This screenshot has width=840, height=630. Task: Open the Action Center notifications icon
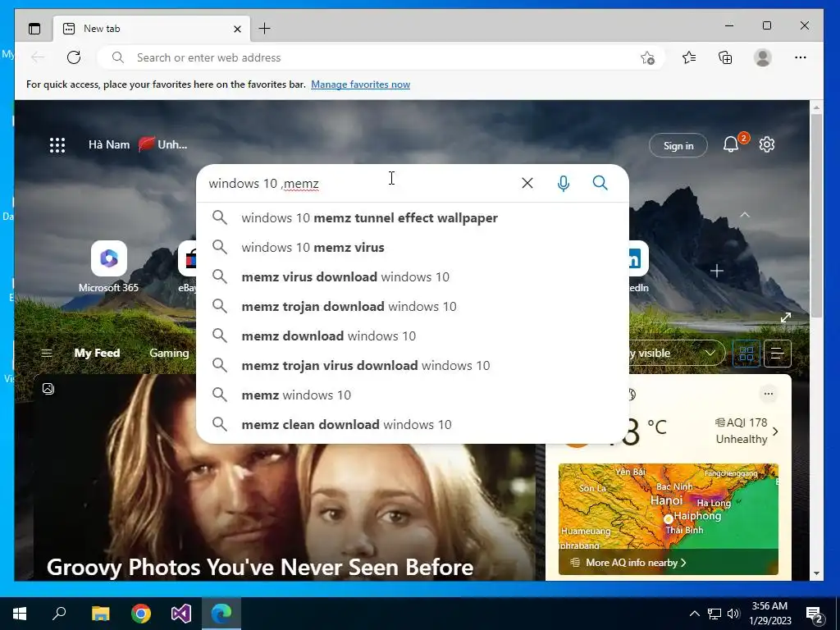tap(815, 614)
